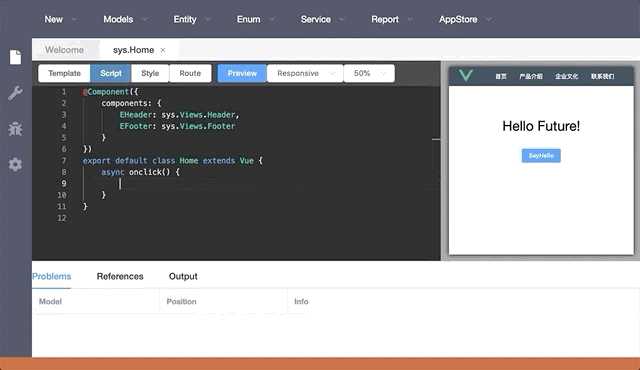The height and width of the screenshot is (370, 640).
Task: Click the 'async onclick() {' code line
Action: [140, 172]
